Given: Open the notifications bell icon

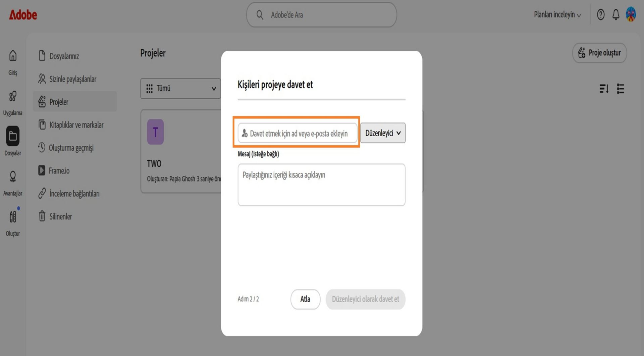Looking at the screenshot, I should point(616,14).
